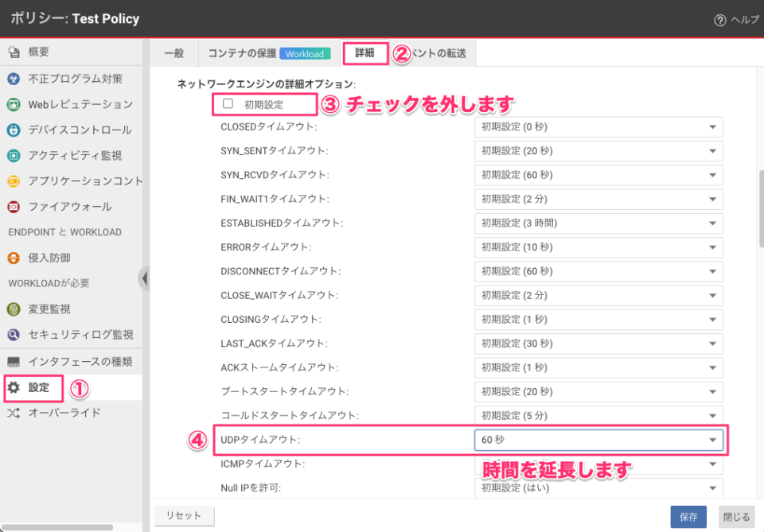
Task: Open the CLOSINGタイムアウト dropdown
Action: coord(598,320)
